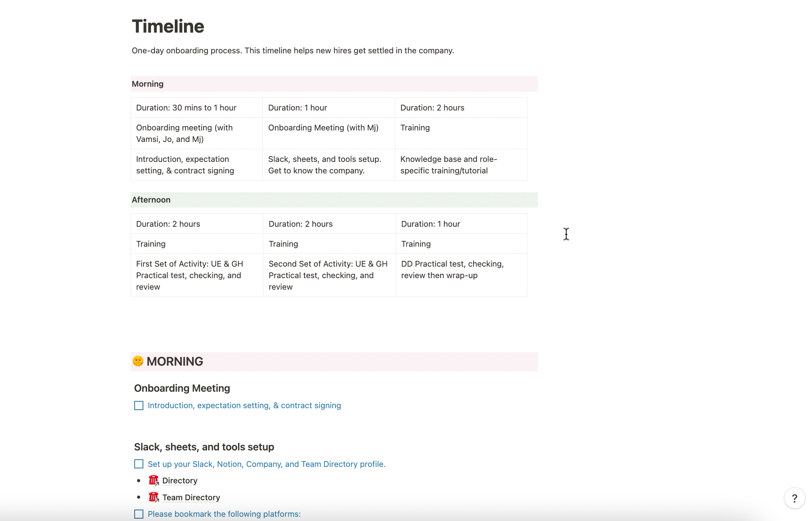The image size is (812, 521).
Task: Click the Slack, sheets, and tools setup heading
Action: pos(204,447)
